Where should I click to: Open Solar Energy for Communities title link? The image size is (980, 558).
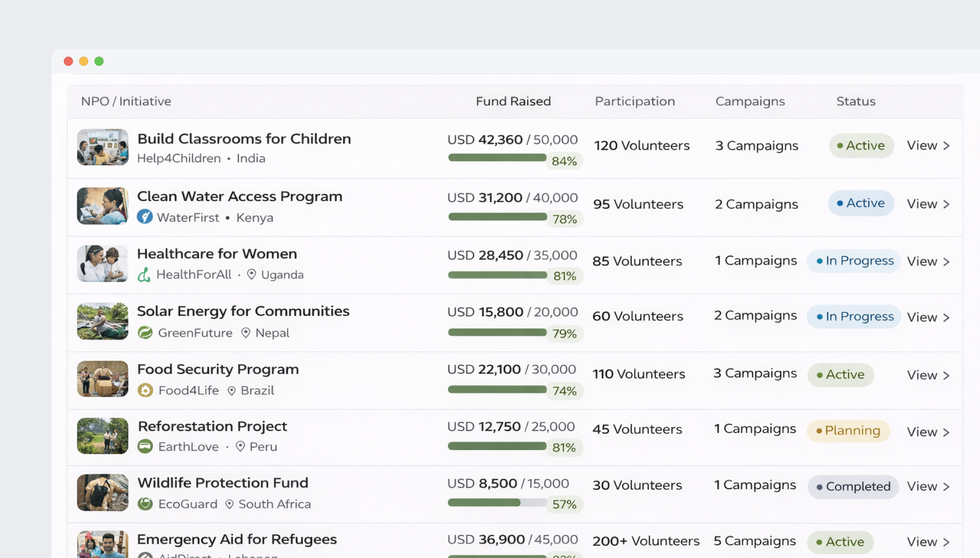coord(243,311)
